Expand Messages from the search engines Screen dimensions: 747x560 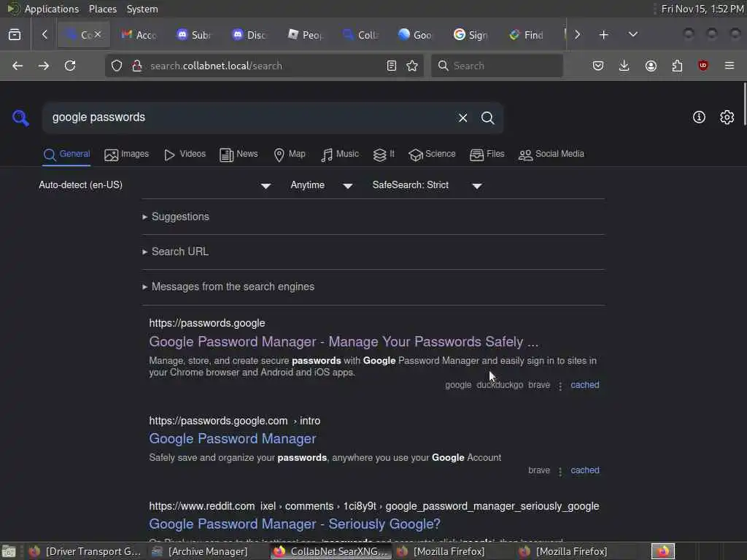click(x=228, y=287)
